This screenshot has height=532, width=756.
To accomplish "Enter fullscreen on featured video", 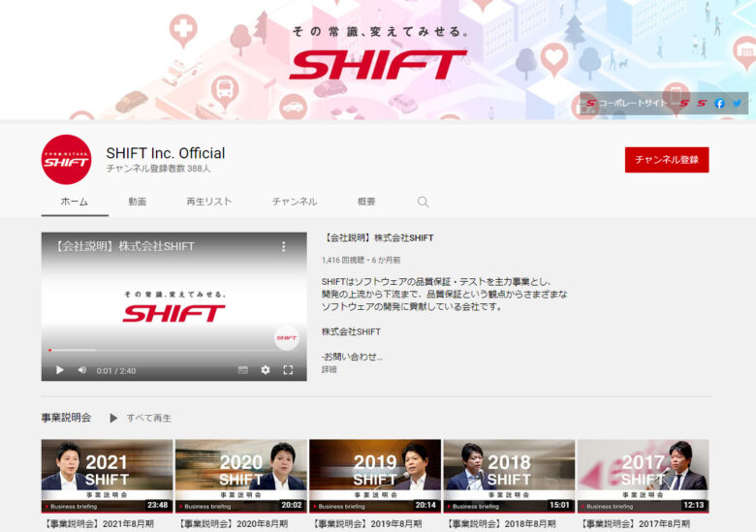I will [288, 370].
